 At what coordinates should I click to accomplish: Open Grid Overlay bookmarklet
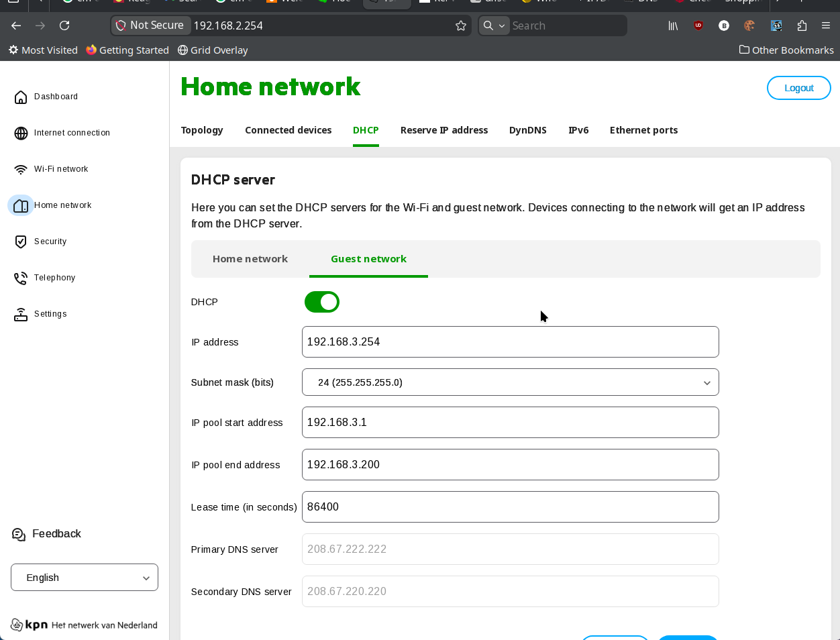[x=213, y=50]
